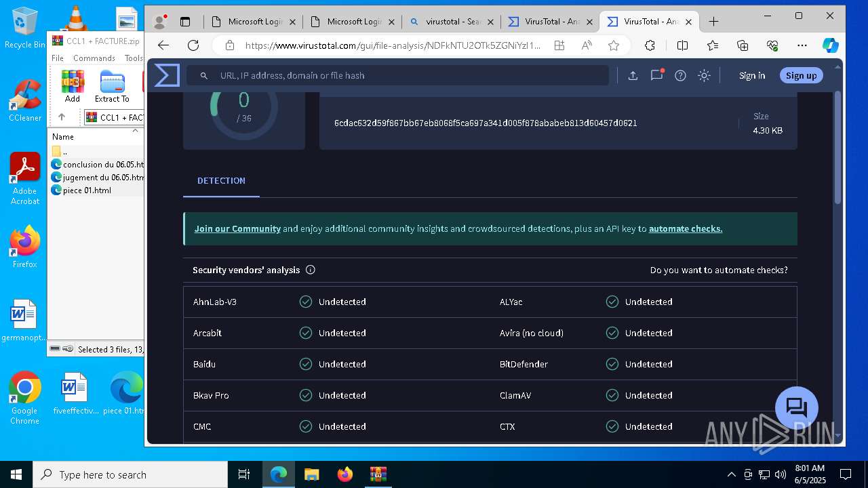Open Edge profile icon
The width and height of the screenshot is (868, 488).
[x=160, y=22]
